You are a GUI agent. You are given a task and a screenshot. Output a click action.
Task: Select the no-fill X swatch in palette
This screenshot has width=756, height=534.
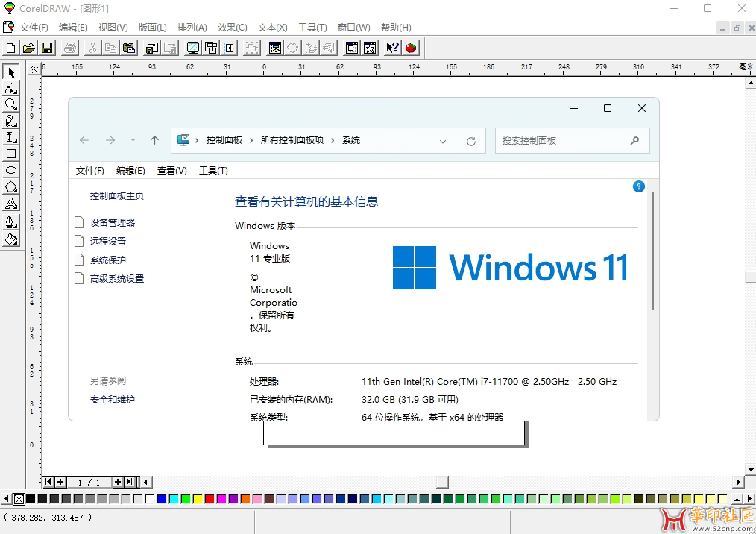pos(19,499)
